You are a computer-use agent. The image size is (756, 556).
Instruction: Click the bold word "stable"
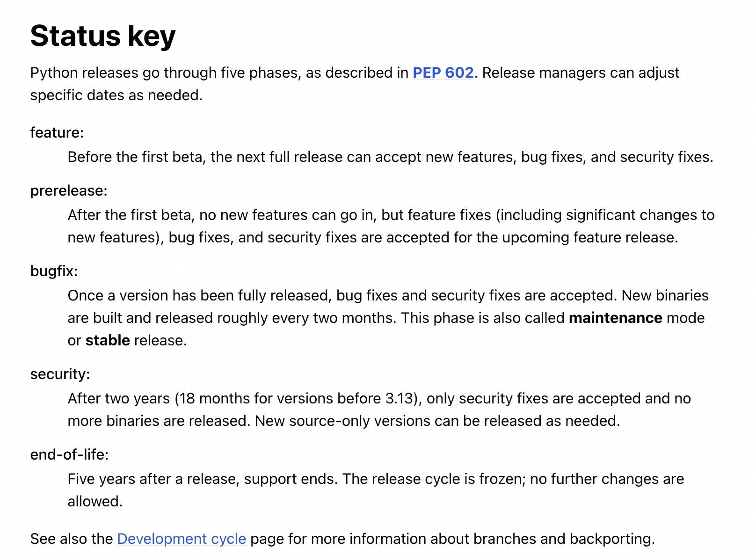tap(108, 341)
